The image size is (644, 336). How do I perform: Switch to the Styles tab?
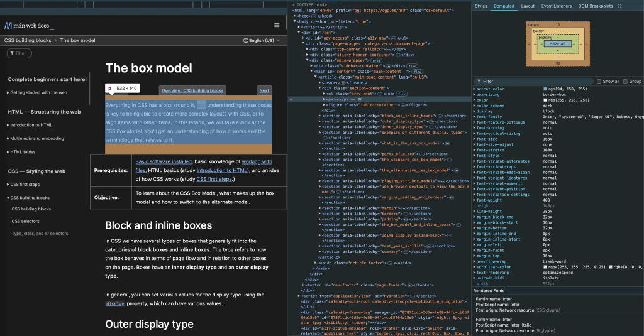(x=480, y=6)
